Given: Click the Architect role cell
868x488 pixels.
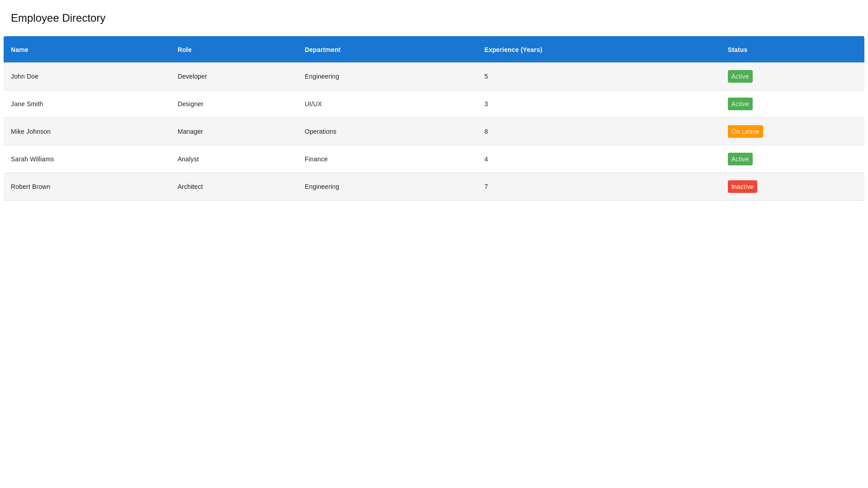Looking at the screenshot, I should pyautogui.click(x=190, y=187).
